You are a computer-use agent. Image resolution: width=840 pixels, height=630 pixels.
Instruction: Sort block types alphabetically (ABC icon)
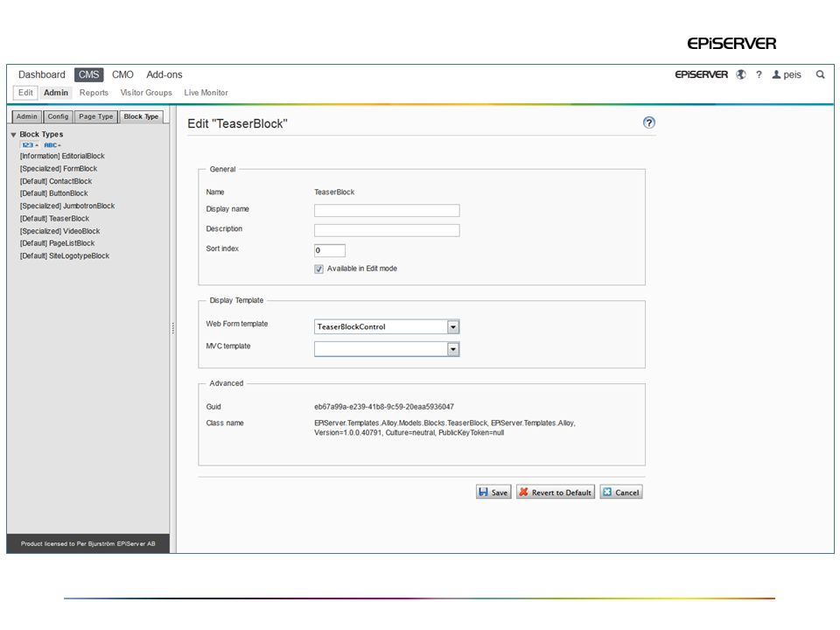[x=52, y=145]
